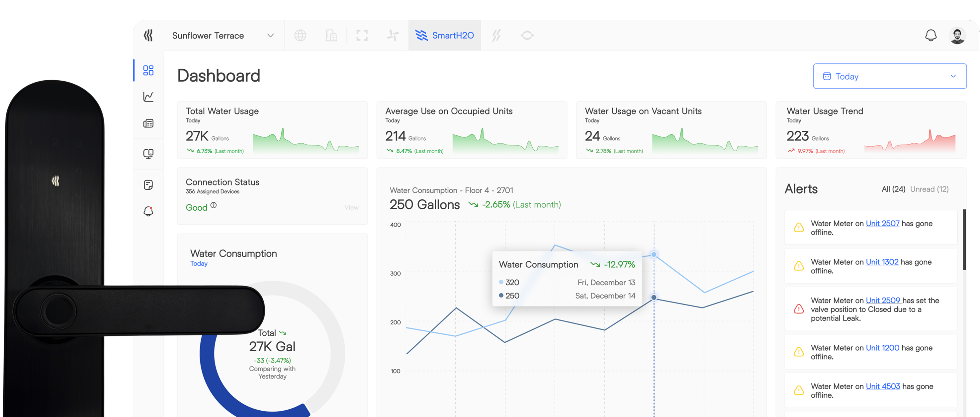The height and width of the screenshot is (417, 980).
Task: Select All (24) alerts tab
Action: (x=893, y=189)
